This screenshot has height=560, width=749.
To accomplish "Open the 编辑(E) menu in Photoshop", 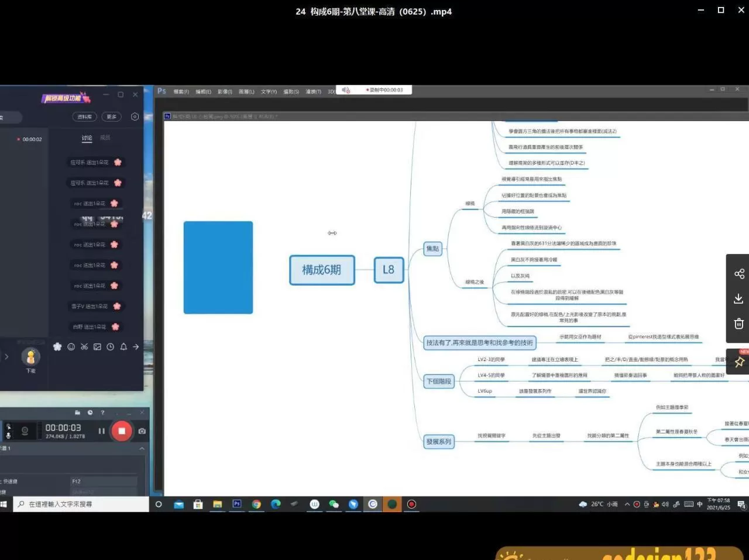I will (203, 92).
